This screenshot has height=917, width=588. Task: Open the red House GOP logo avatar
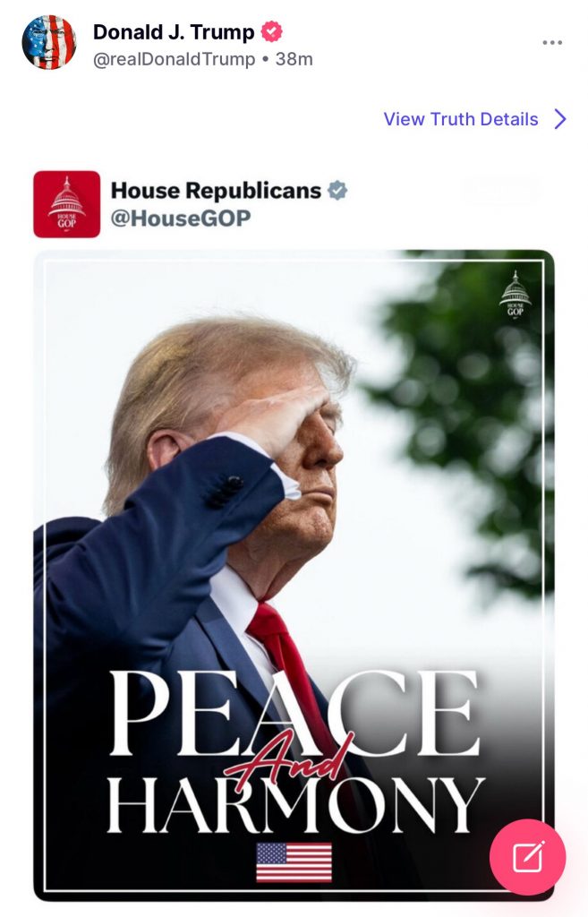coord(66,204)
